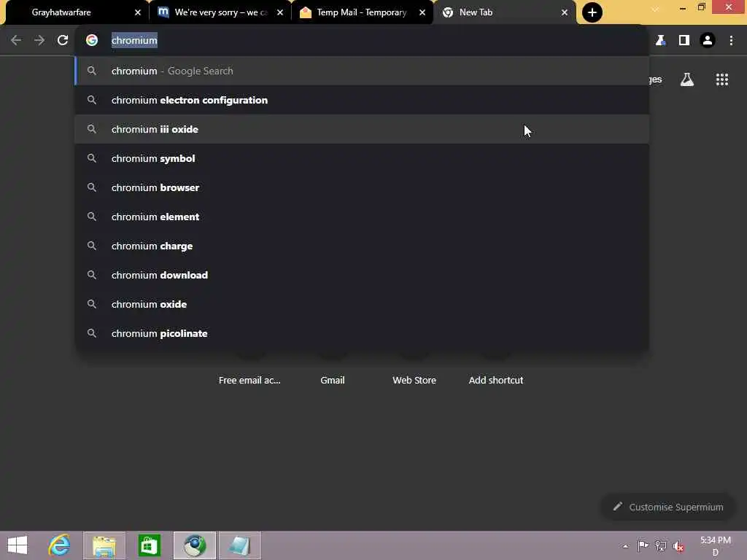Image resolution: width=747 pixels, height=560 pixels.
Task: Open the 5:34 PM taskbar clock
Action: (x=715, y=545)
